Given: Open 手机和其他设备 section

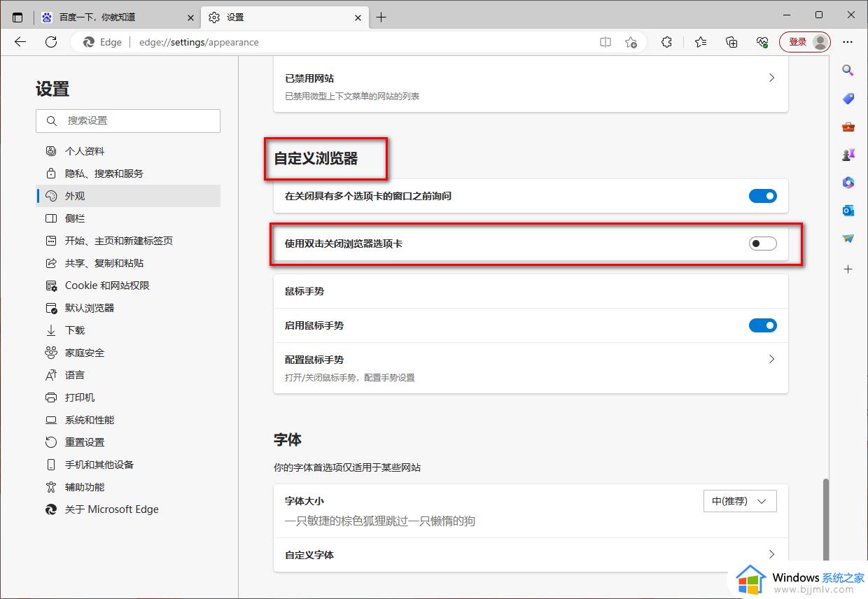Looking at the screenshot, I should pyautogui.click(x=128, y=465).
